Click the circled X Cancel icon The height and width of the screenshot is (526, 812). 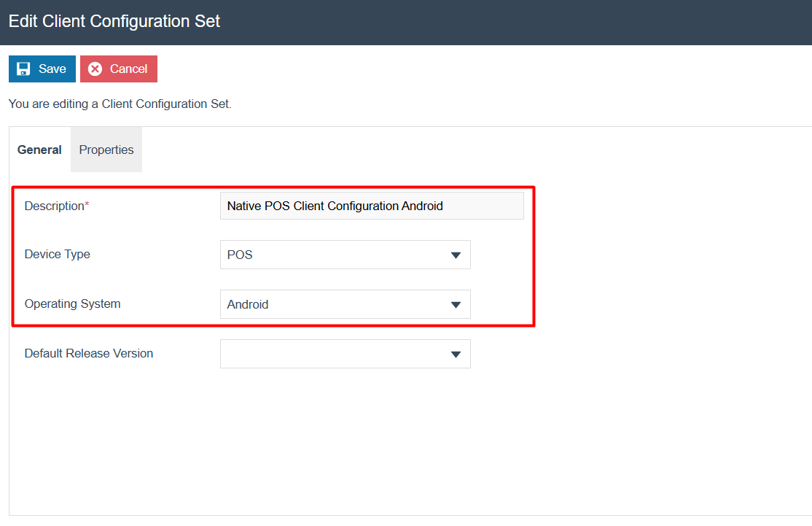95,68
